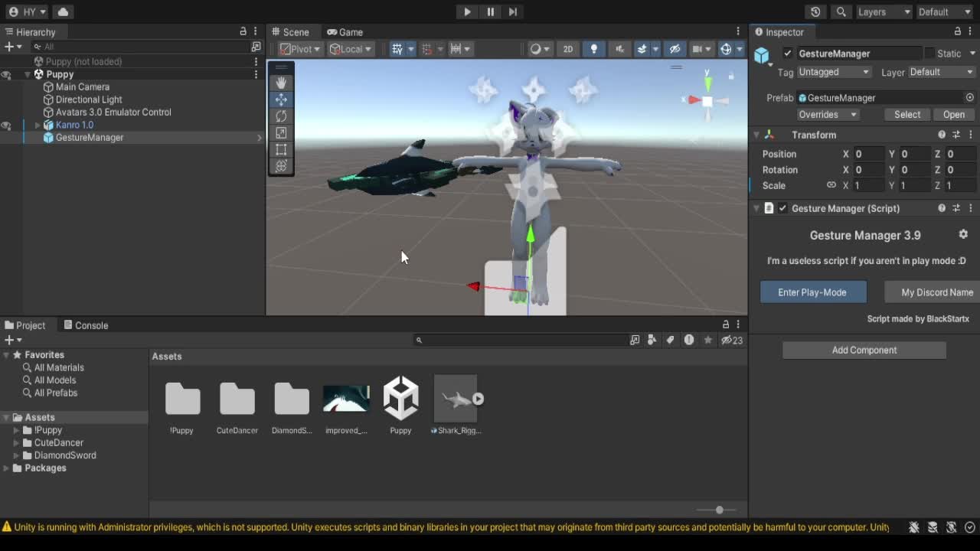Click the Enter Play-Mode button
The height and width of the screenshot is (551, 980).
click(x=813, y=292)
